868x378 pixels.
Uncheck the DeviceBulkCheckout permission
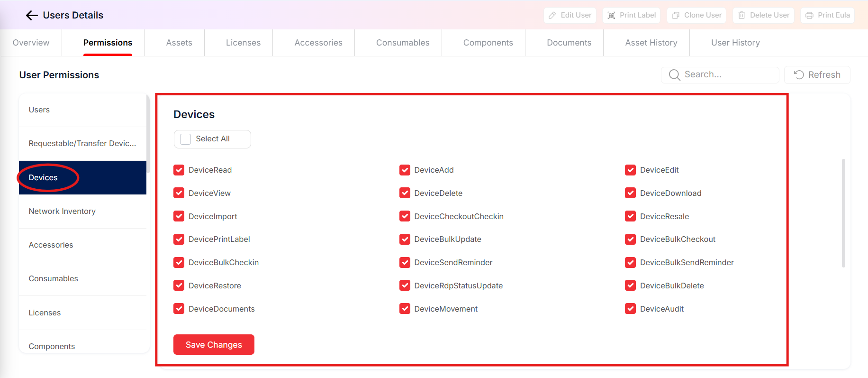[x=630, y=239]
